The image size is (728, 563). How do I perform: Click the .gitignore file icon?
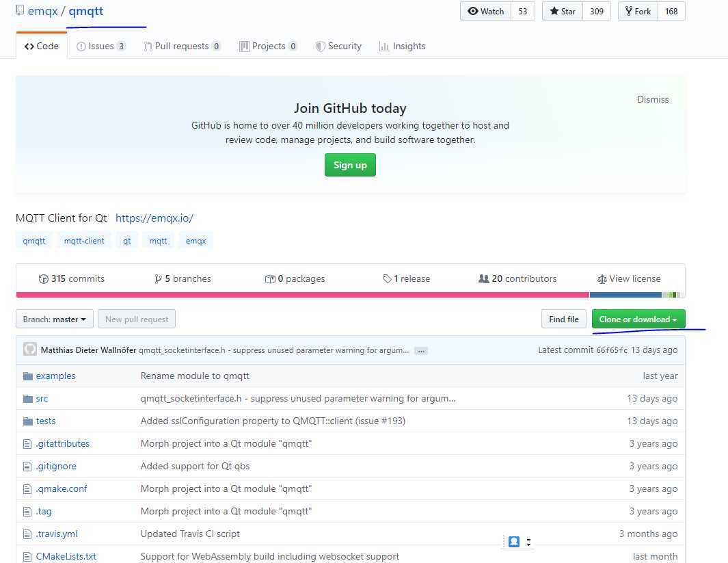[27, 467]
